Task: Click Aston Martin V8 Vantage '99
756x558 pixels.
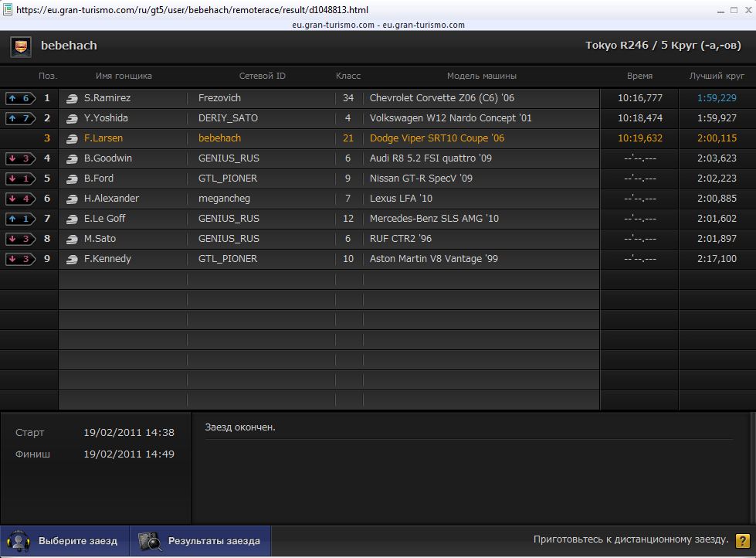Action: point(433,259)
